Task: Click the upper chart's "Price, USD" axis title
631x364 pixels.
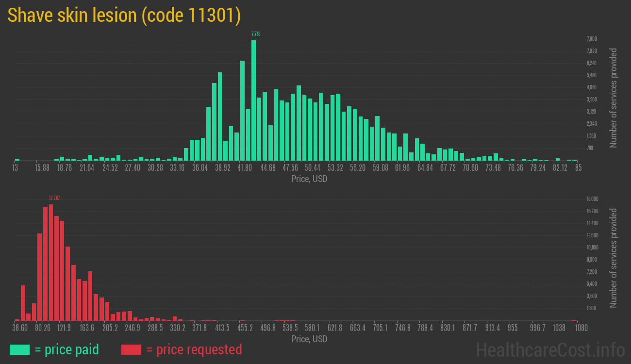Action: coord(309,179)
